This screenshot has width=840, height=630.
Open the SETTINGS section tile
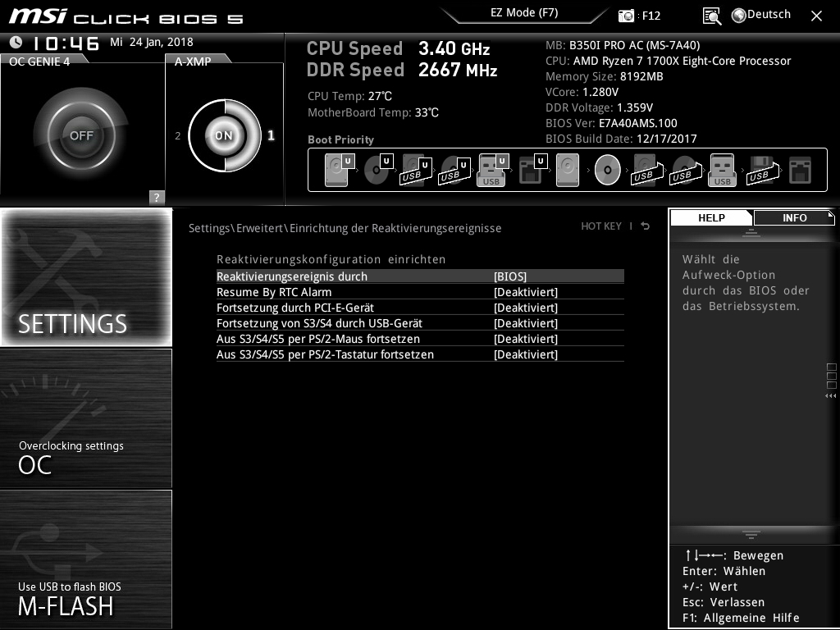pos(86,277)
